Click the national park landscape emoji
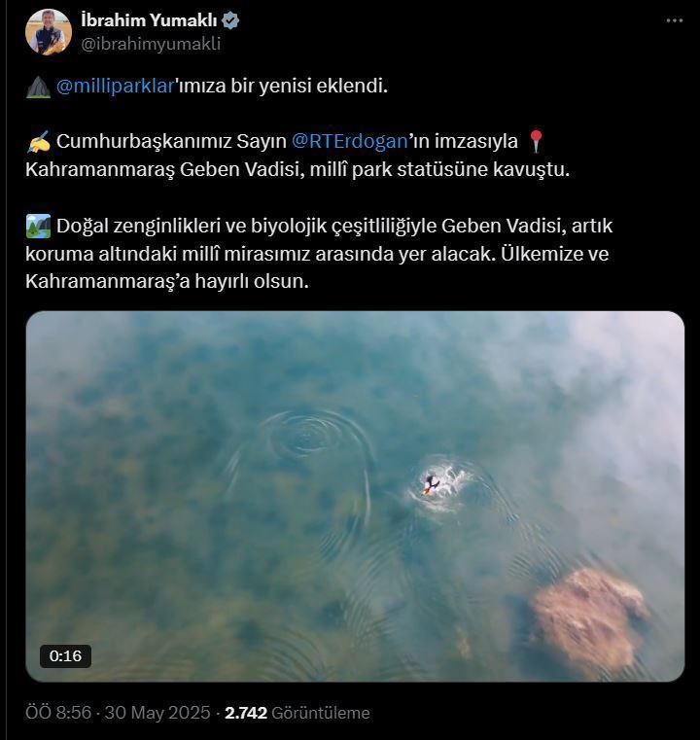 pyautogui.click(x=39, y=227)
